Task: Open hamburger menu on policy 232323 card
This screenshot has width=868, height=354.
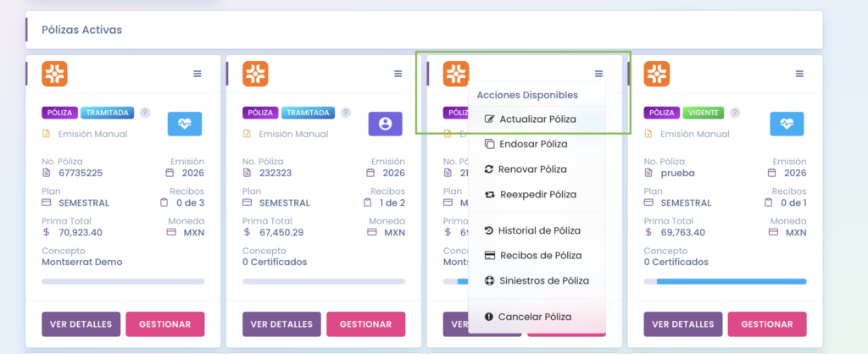Action: (x=398, y=74)
